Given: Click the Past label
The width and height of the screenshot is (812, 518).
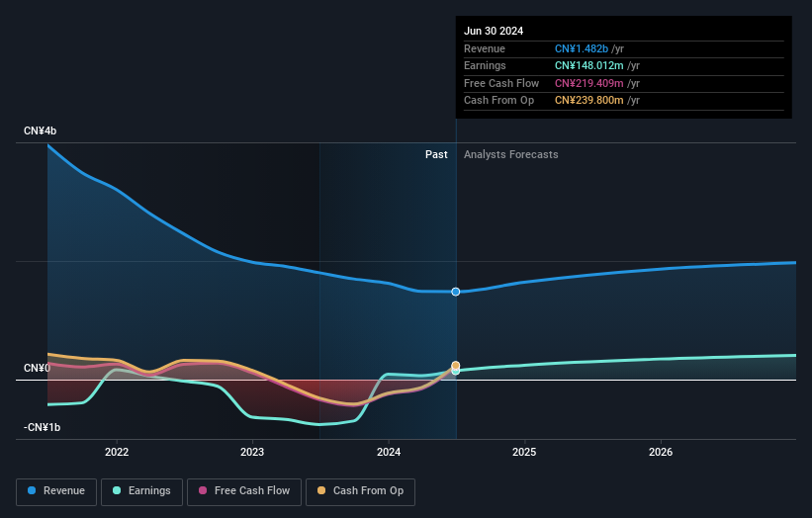Looking at the screenshot, I should [x=436, y=155].
